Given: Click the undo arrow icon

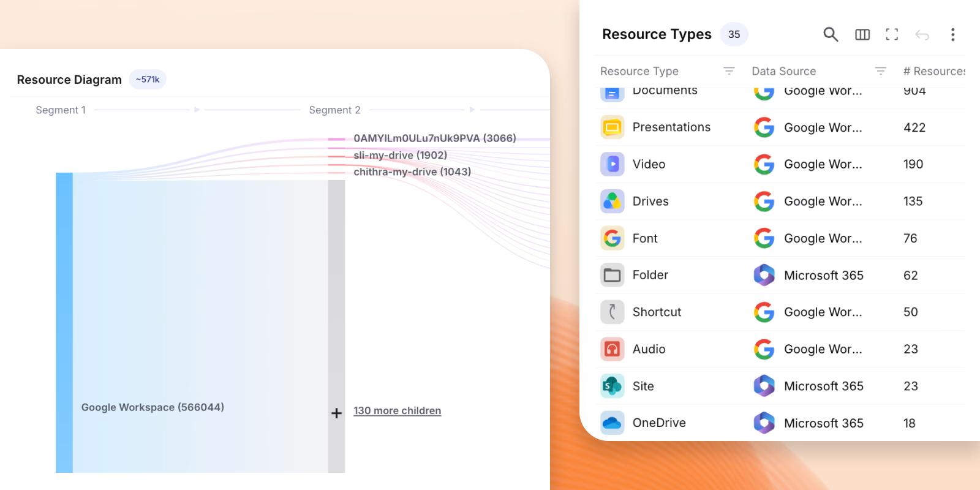Looking at the screenshot, I should tap(922, 35).
